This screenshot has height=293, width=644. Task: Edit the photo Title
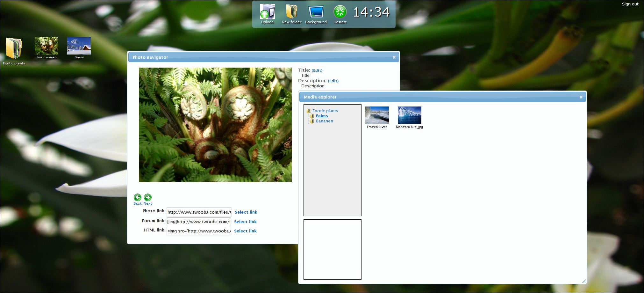pyautogui.click(x=317, y=70)
